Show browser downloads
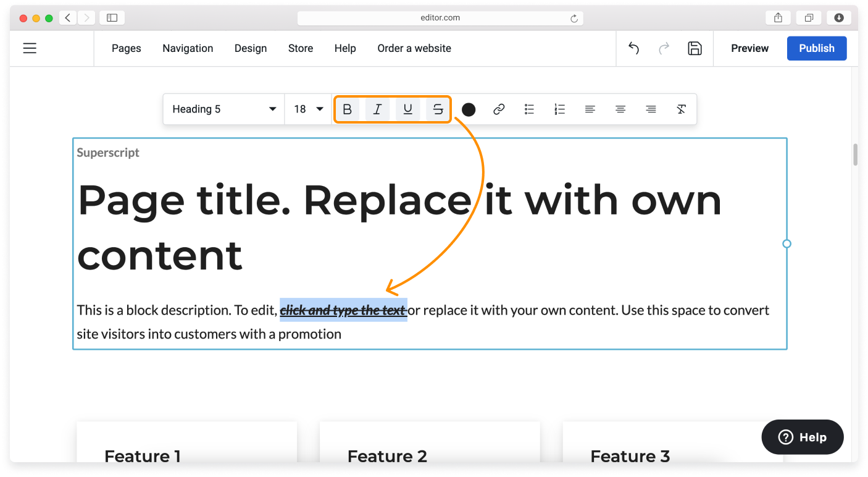Viewport: 868px width, 477px height. (839, 18)
